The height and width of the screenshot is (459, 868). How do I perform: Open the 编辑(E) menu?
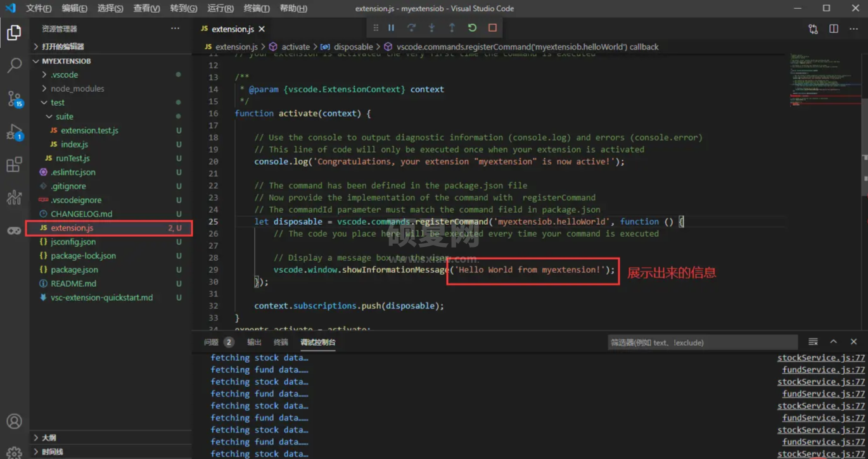point(75,8)
